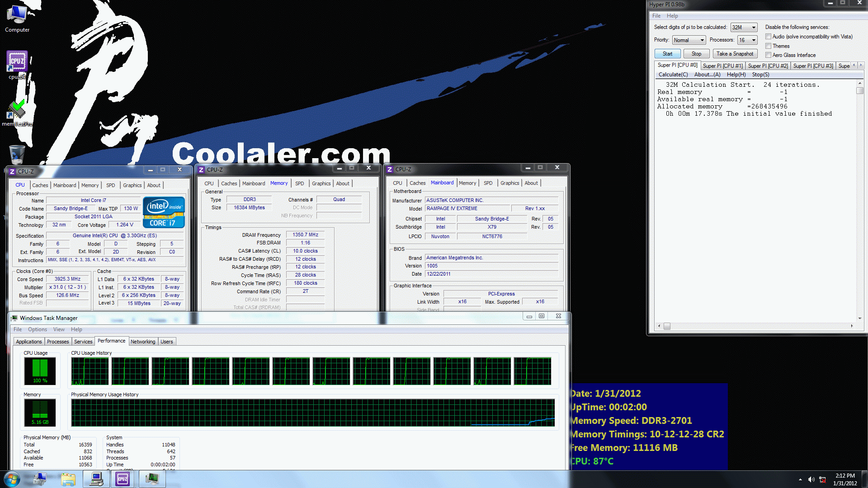The height and width of the screenshot is (488, 868).
Task: Click the Z logo of the middle CPU-Z window
Action: click(201, 169)
